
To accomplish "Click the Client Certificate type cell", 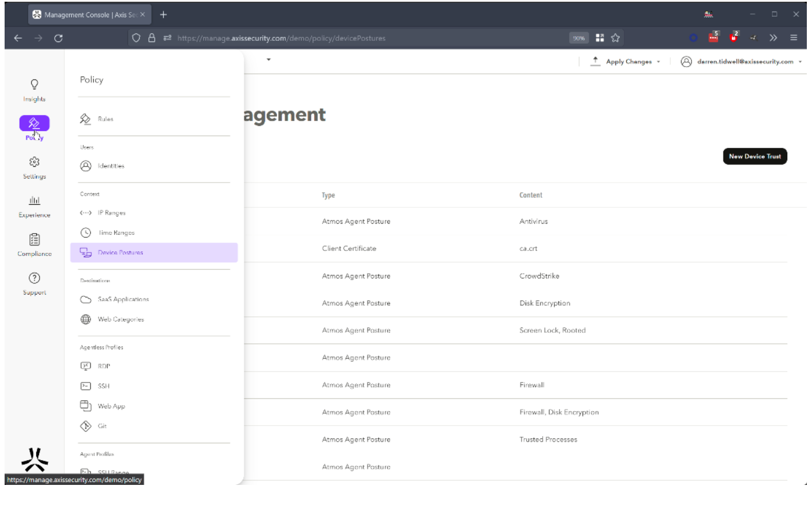I will pos(349,248).
